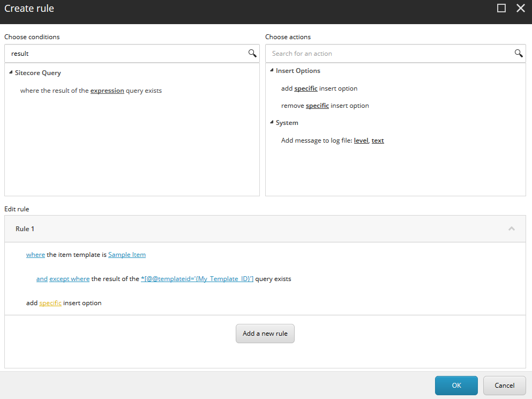Screen dimensions: 532x399
Task: Click Add a new rule
Action: click(x=265, y=333)
